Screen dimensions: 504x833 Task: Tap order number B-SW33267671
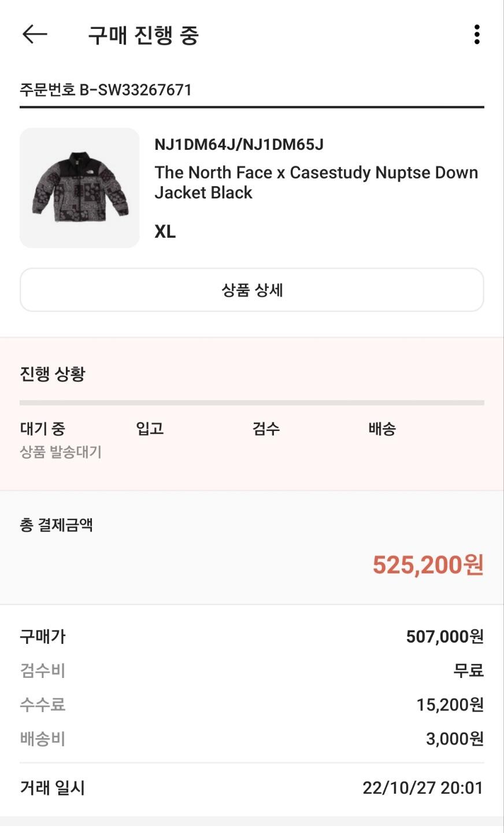pos(106,90)
